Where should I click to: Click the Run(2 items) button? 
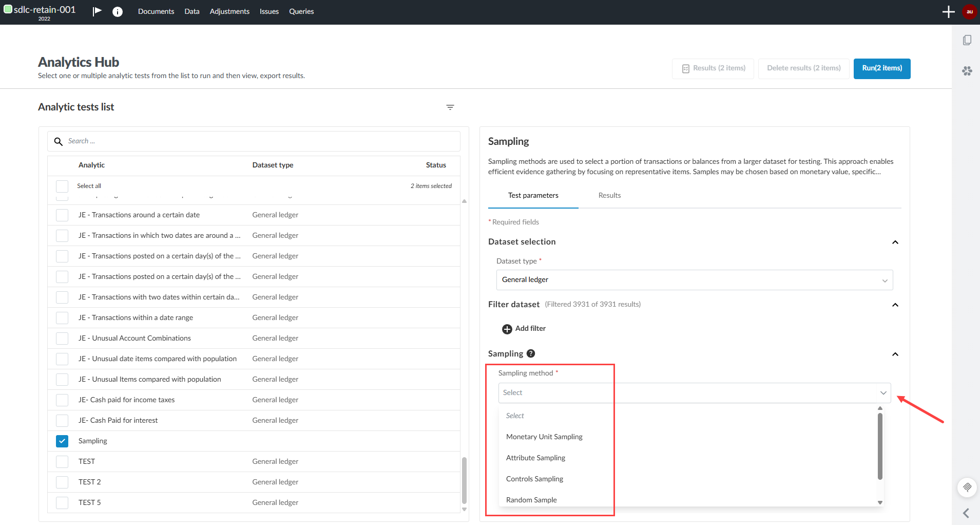(x=881, y=68)
